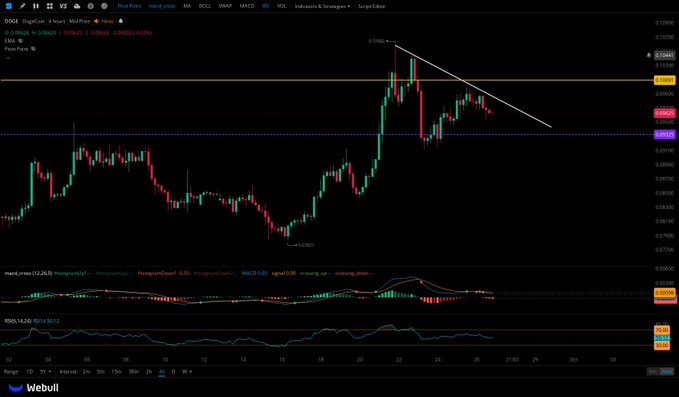The image size is (679, 397).
Task: Click the EMA indicator label
Action: tap(10, 41)
